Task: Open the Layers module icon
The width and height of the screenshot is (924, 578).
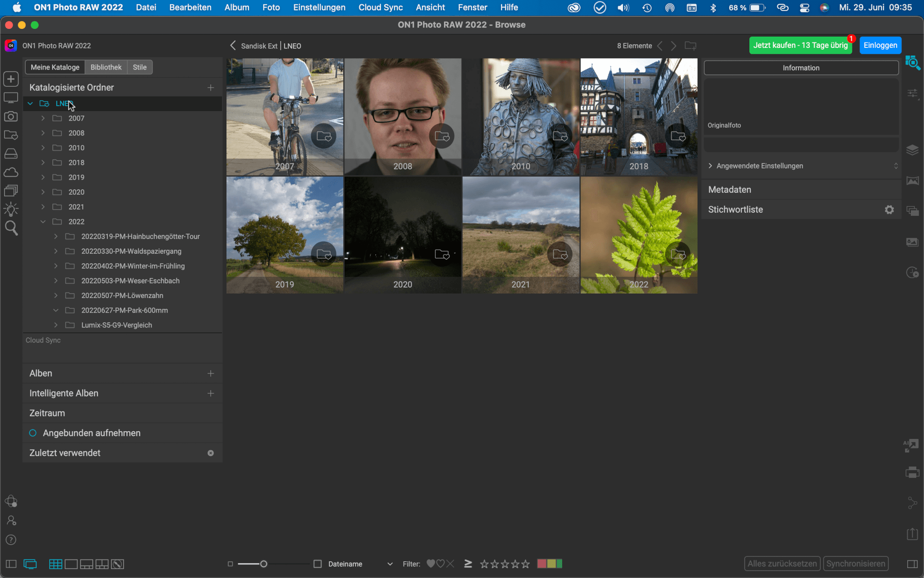Action: tap(912, 150)
